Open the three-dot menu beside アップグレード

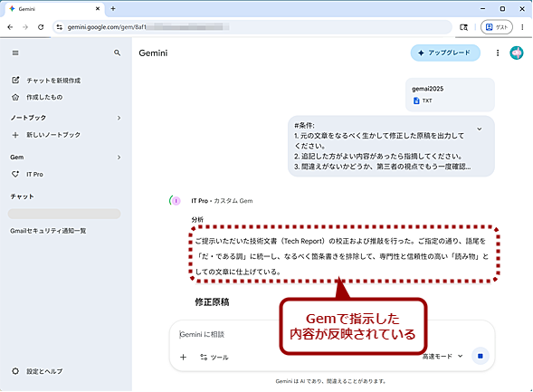[498, 53]
